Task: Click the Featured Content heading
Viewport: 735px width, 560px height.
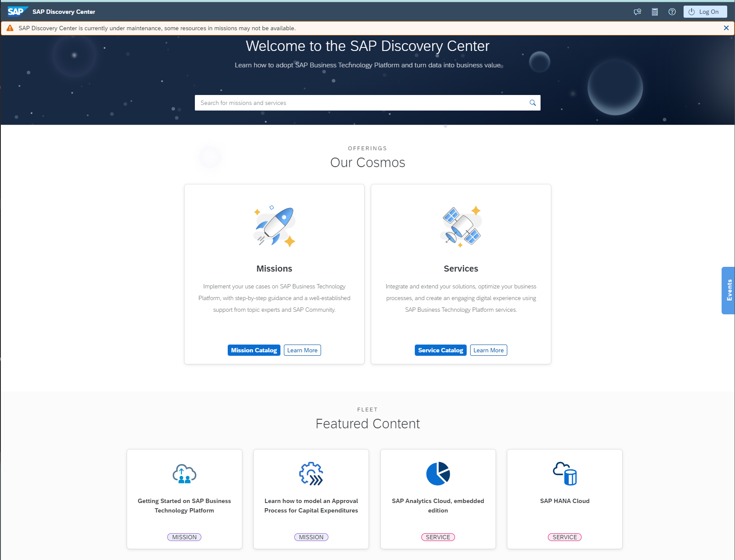Action: (368, 424)
